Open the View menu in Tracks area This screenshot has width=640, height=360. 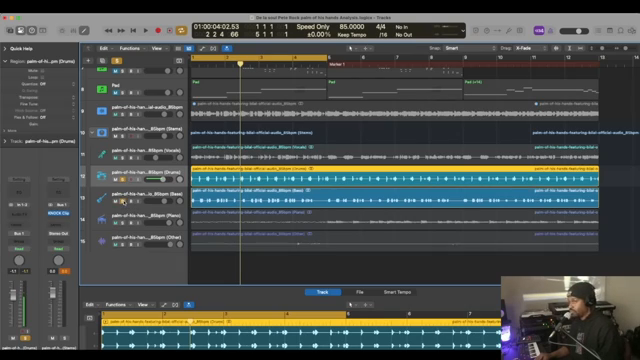point(159,49)
